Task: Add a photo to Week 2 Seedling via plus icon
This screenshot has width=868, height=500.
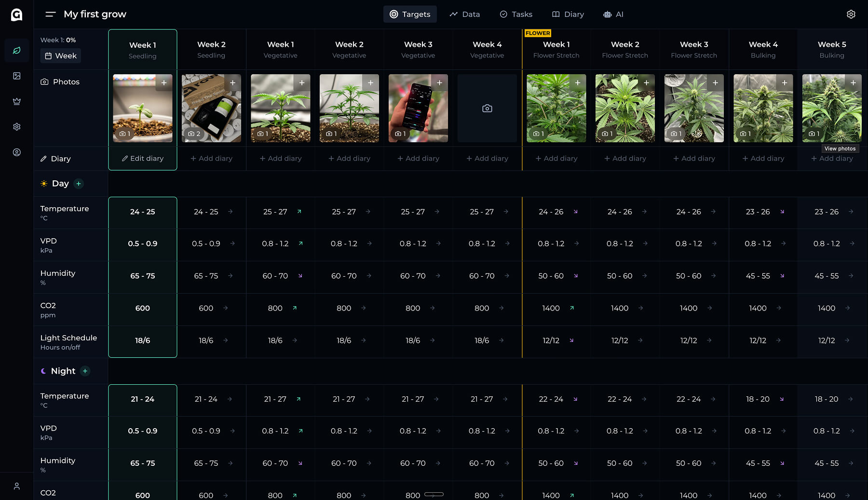Action: 233,83
